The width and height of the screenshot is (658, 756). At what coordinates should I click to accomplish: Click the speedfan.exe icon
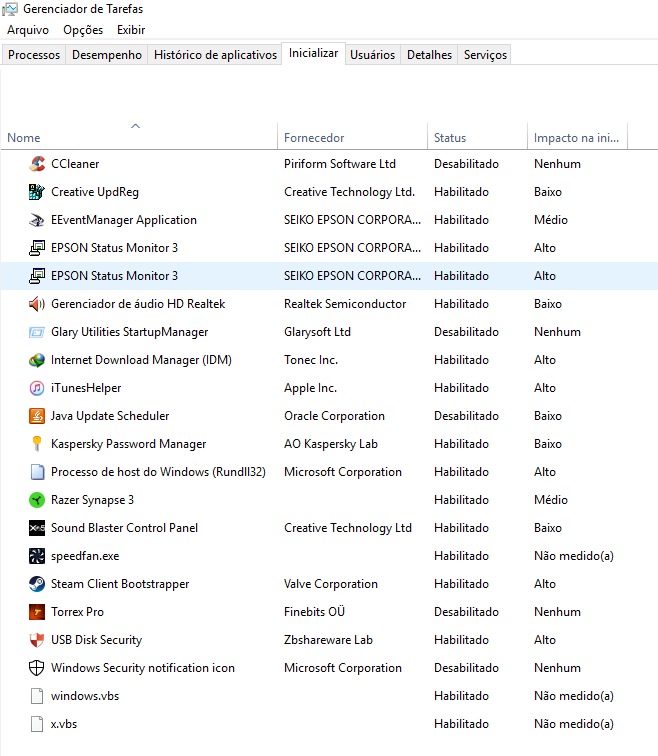[37, 555]
